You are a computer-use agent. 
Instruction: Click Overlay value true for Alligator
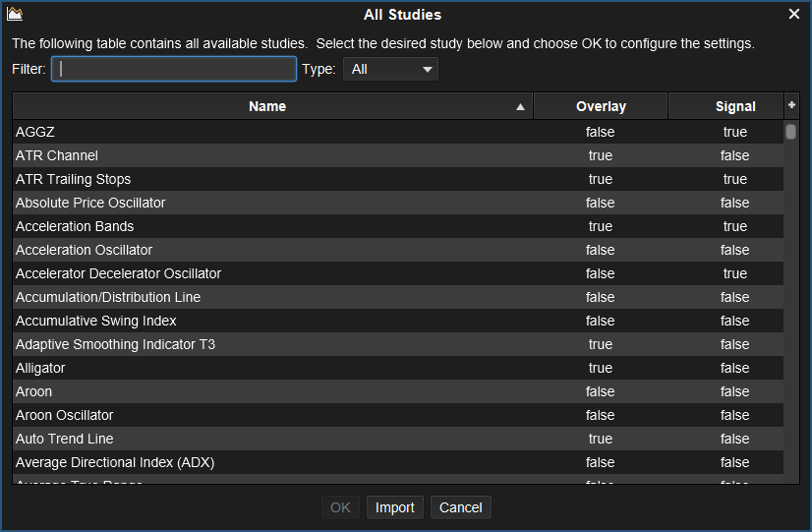(x=601, y=368)
